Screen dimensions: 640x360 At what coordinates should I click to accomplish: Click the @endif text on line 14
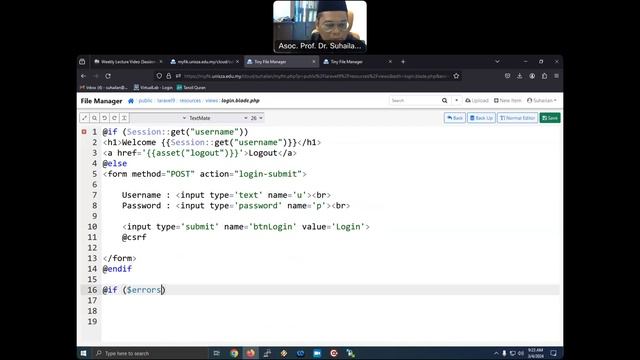pos(117,269)
